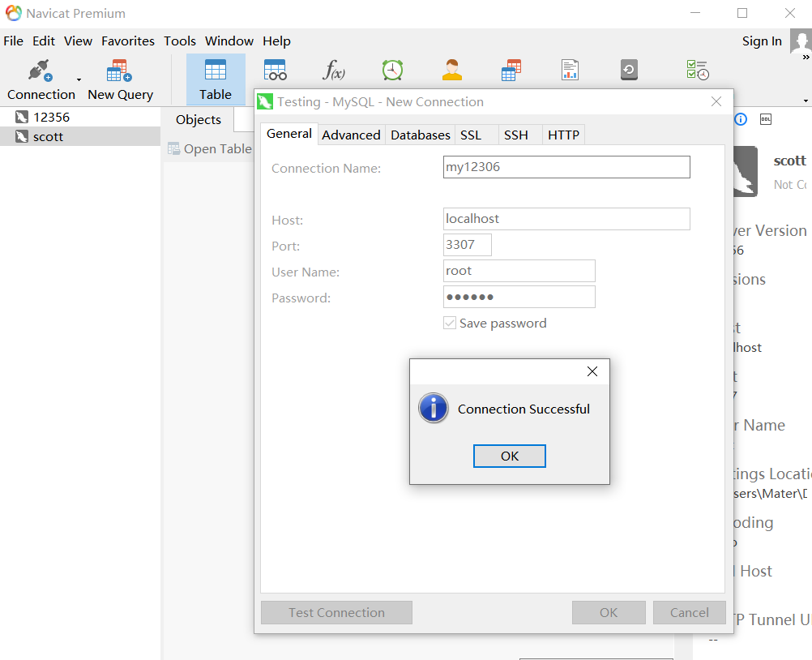Screen dimensions: 812x660
Task: Click the 12356 connection icon
Action: tap(21, 117)
